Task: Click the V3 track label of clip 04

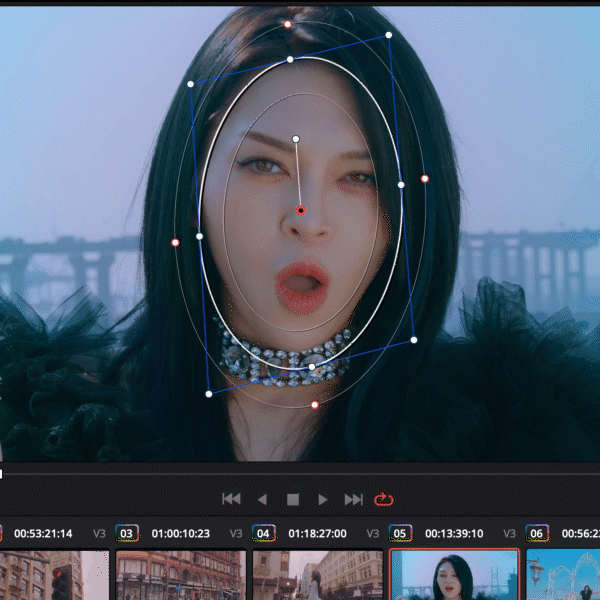Action: [373, 533]
